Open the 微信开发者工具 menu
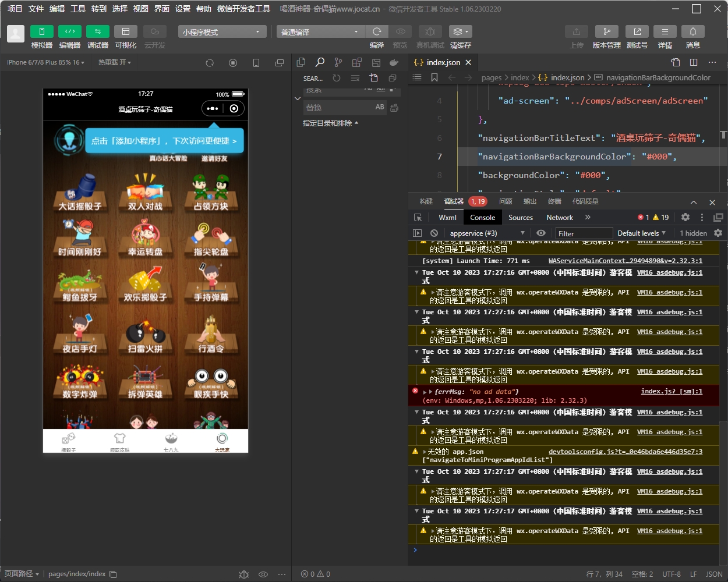This screenshot has width=728, height=582. click(x=243, y=9)
